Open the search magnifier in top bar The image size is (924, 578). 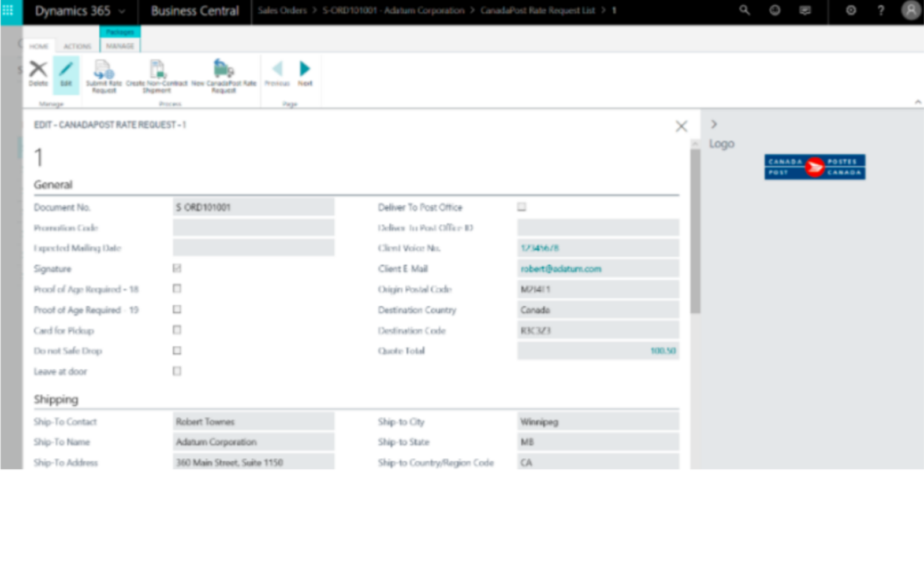744,10
